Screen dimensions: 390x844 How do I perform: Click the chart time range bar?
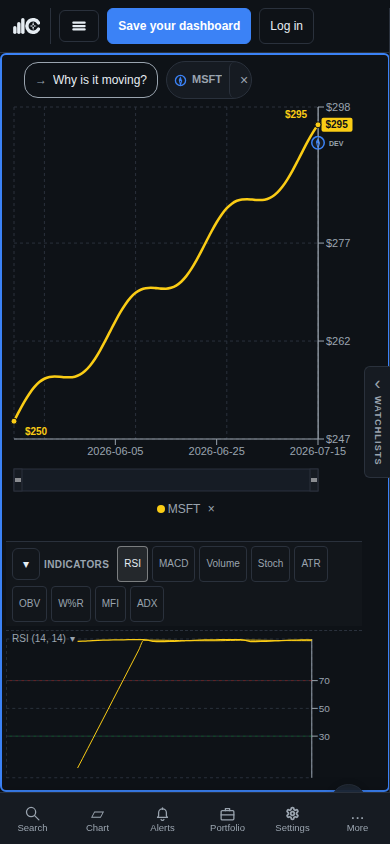pyautogui.click(x=166, y=480)
